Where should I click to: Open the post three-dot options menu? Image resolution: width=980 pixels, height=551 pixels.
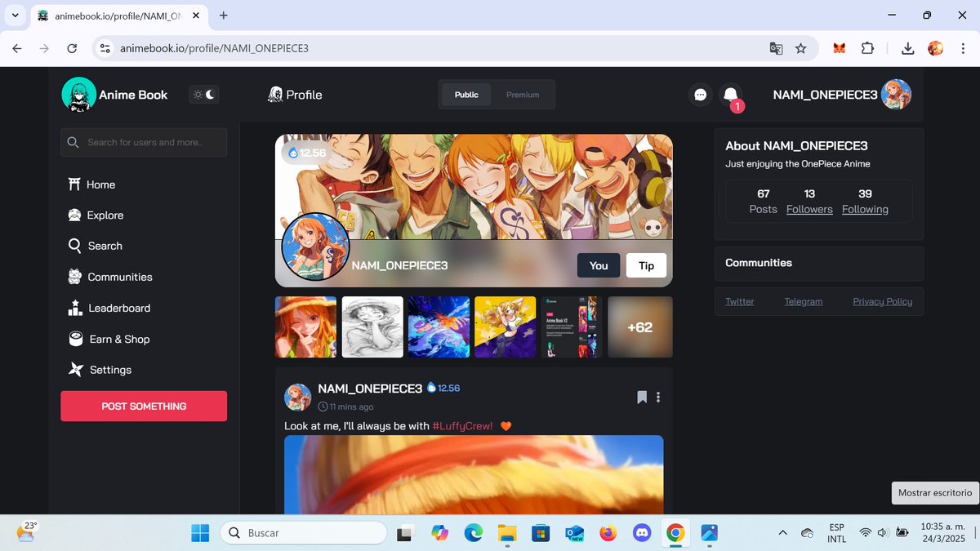(658, 398)
